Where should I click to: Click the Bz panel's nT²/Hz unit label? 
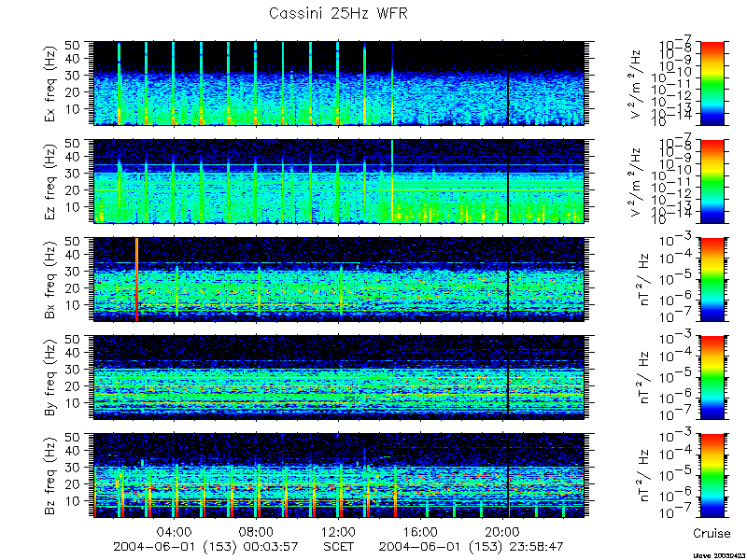[642, 475]
